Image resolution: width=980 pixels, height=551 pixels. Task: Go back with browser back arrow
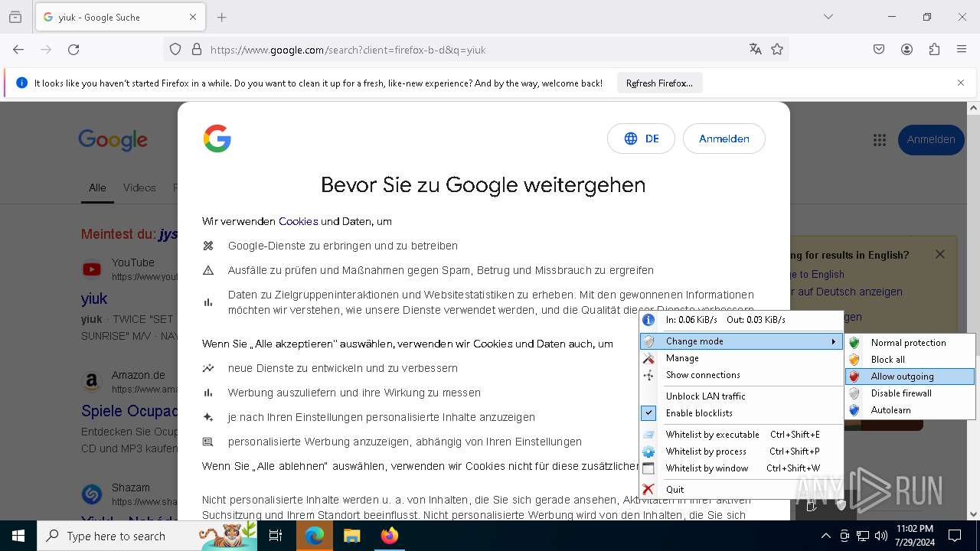point(18,50)
